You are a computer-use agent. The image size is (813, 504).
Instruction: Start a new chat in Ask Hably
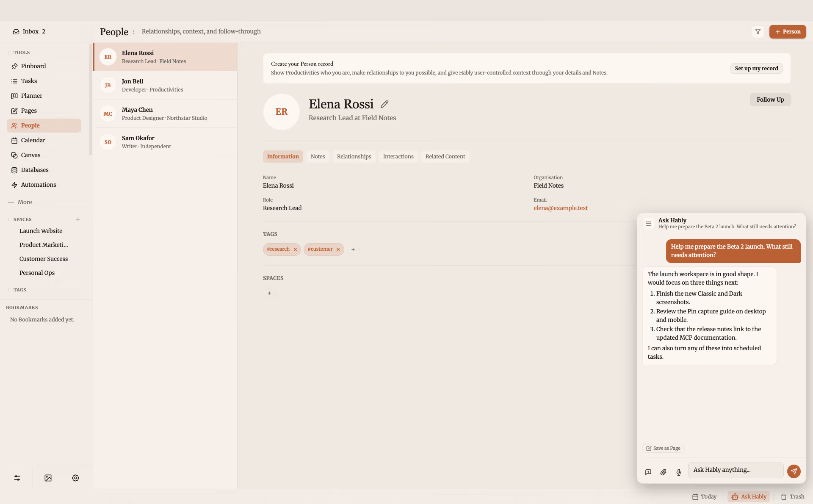coord(648,472)
